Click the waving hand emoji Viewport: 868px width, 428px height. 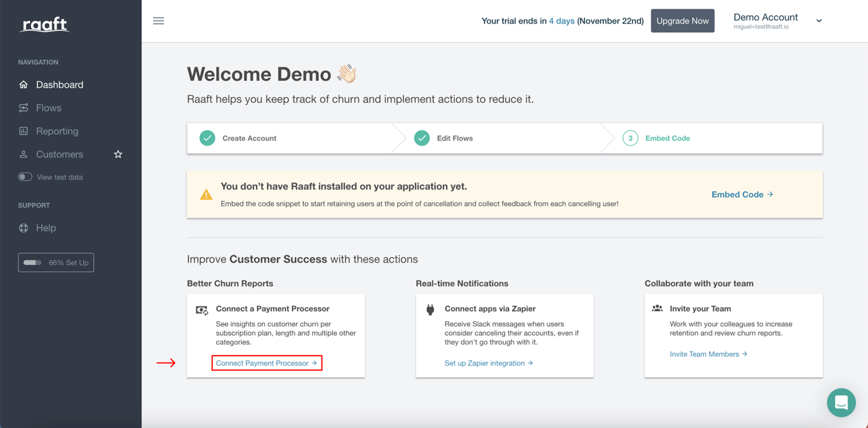347,74
